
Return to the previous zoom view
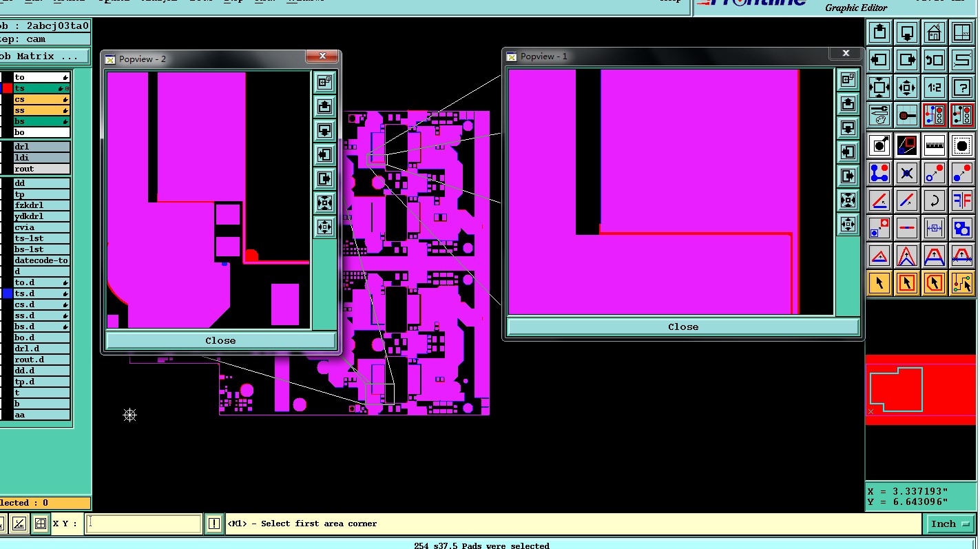pos(935,60)
